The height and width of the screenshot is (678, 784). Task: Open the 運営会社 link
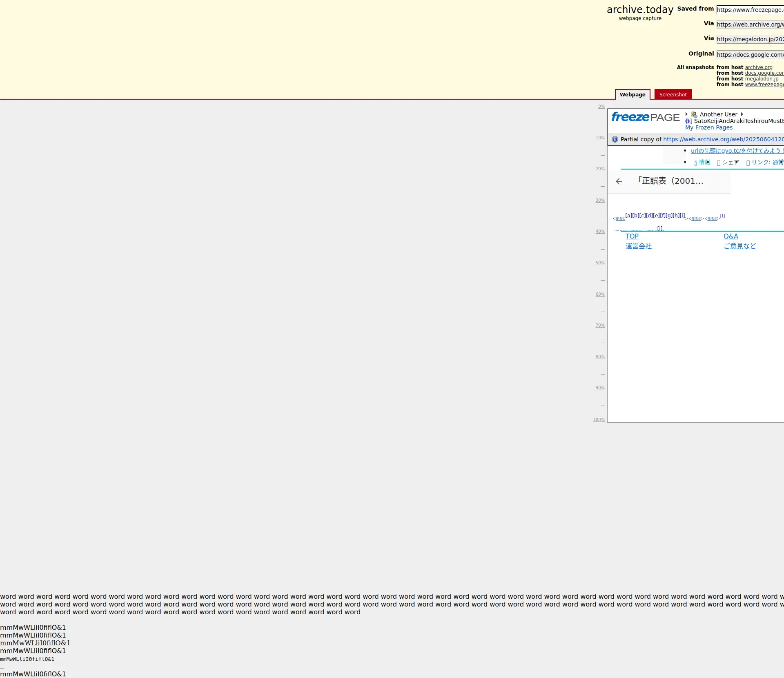pos(638,246)
